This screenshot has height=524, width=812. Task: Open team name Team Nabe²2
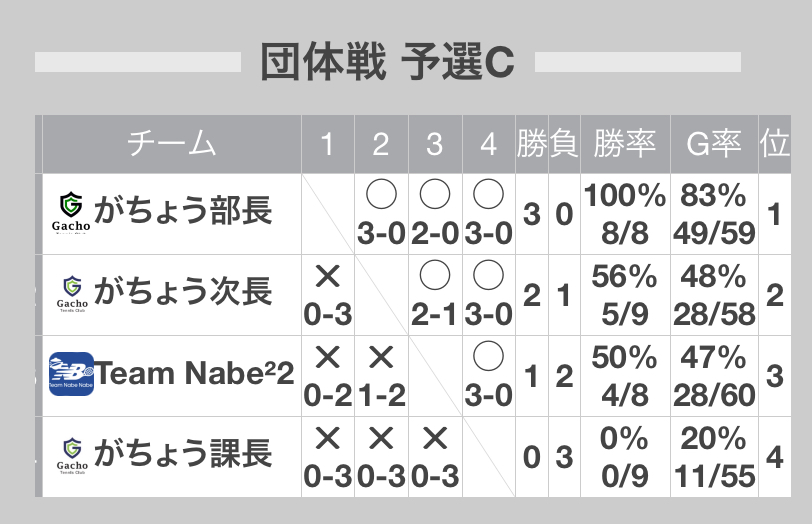[x=194, y=373]
